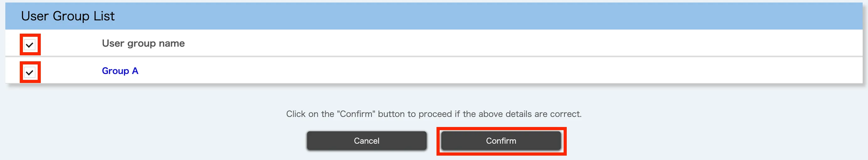Uncheck the Group A checkbox

(29, 72)
